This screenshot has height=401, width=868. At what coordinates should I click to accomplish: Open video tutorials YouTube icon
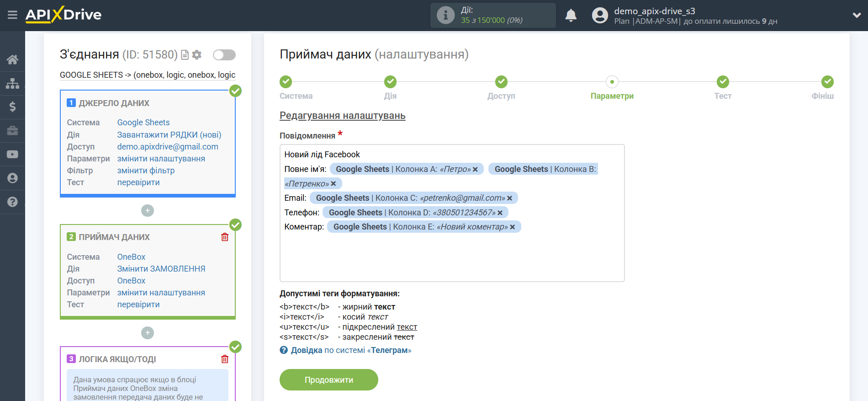(x=12, y=155)
